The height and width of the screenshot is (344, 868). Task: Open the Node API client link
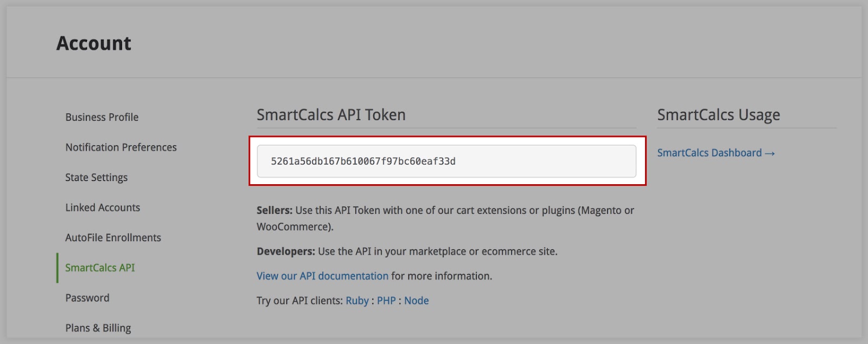click(x=417, y=301)
